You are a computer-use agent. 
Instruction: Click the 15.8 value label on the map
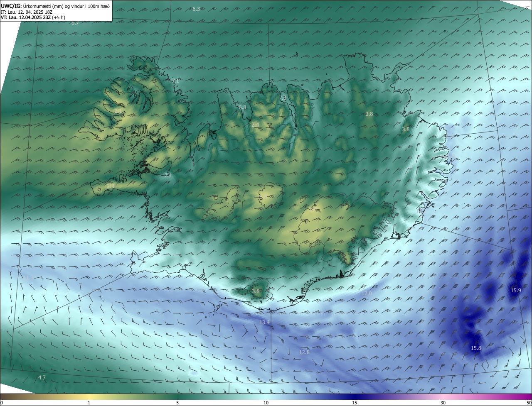coord(476,348)
